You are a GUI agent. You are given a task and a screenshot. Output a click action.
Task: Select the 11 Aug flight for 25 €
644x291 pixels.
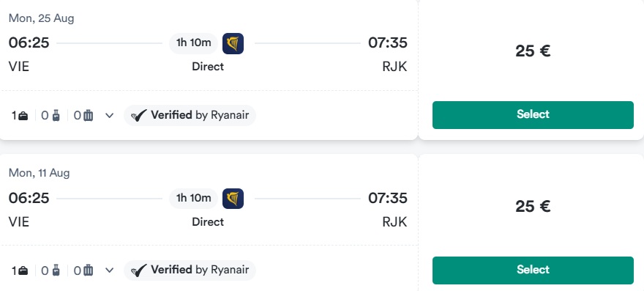click(x=533, y=270)
